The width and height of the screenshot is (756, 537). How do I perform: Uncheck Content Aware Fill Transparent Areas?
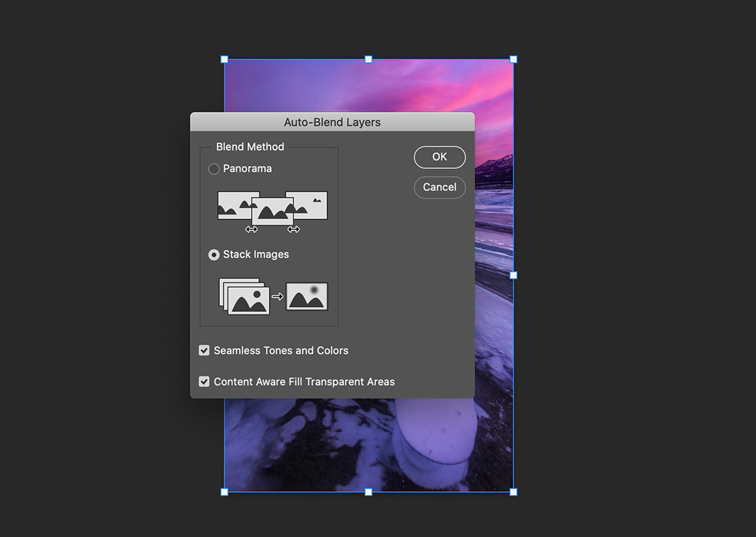[x=205, y=382]
